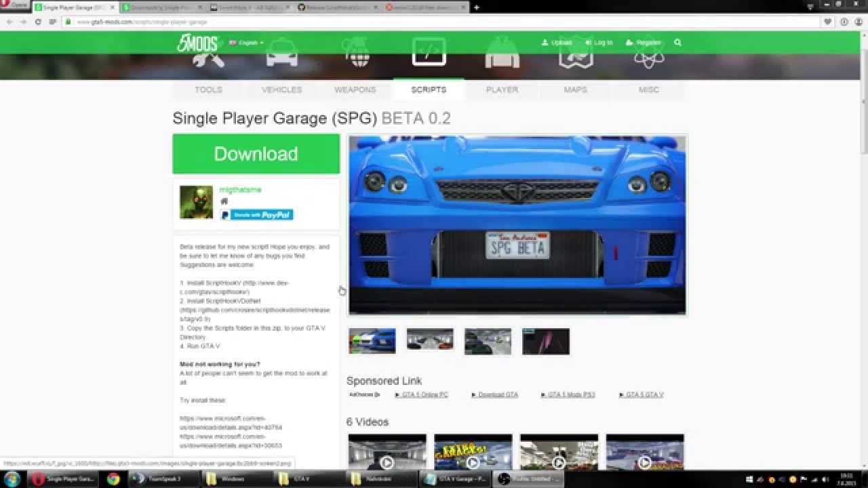Click the Scripts code category icon
Image resolution: width=868 pixels, height=488 pixels.
tap(429, 52)
